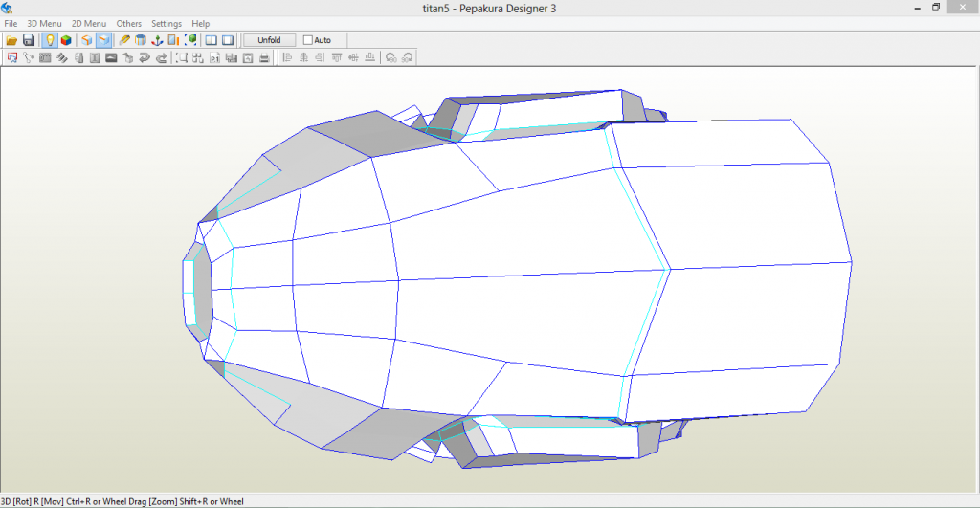Click the rotate 90 clockwise icon

pyautogui.click(x=408, y=57)
